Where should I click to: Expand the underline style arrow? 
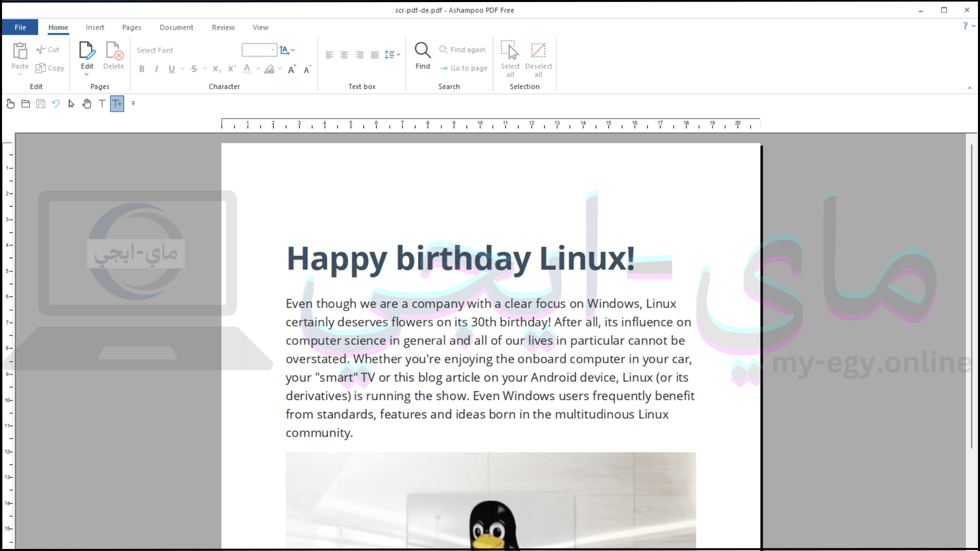tap(182, 69)
